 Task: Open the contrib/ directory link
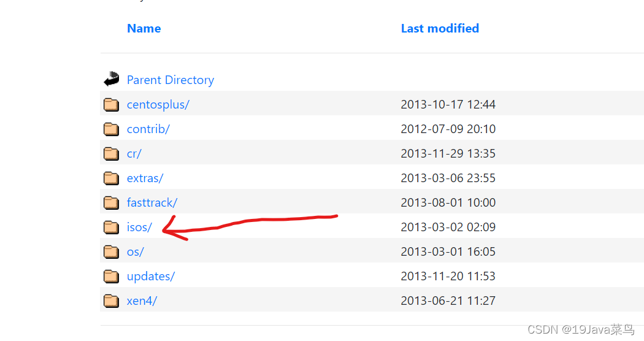pyautogui.click(x=148, y=129)
